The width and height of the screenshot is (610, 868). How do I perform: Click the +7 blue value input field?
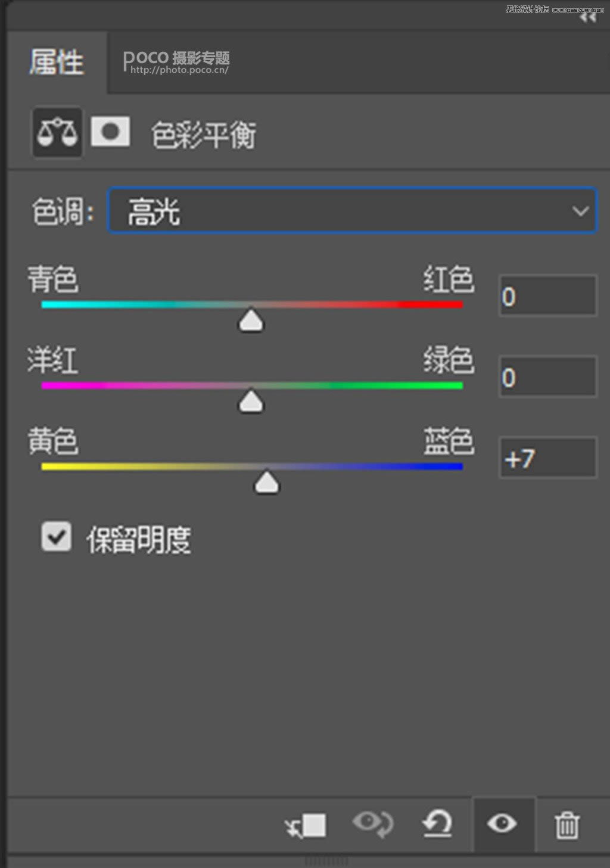tap(546, 458)
